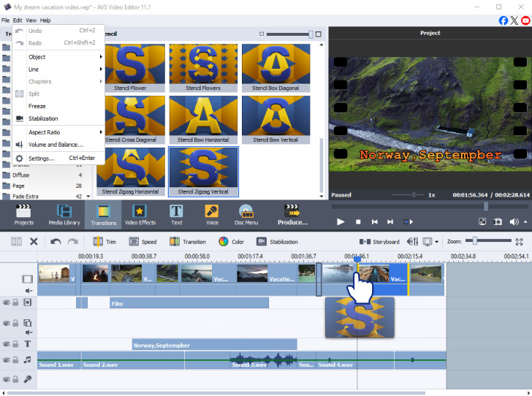532x396 pixels.
Task: Click the timeline Zoom slider
Action: [475, 241]
